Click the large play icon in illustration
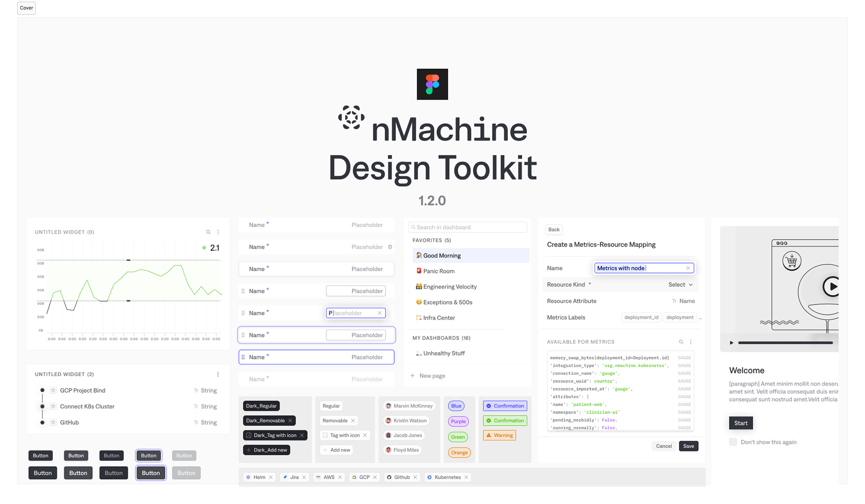This screenshot has width=865, height=504. click(832, 286)
